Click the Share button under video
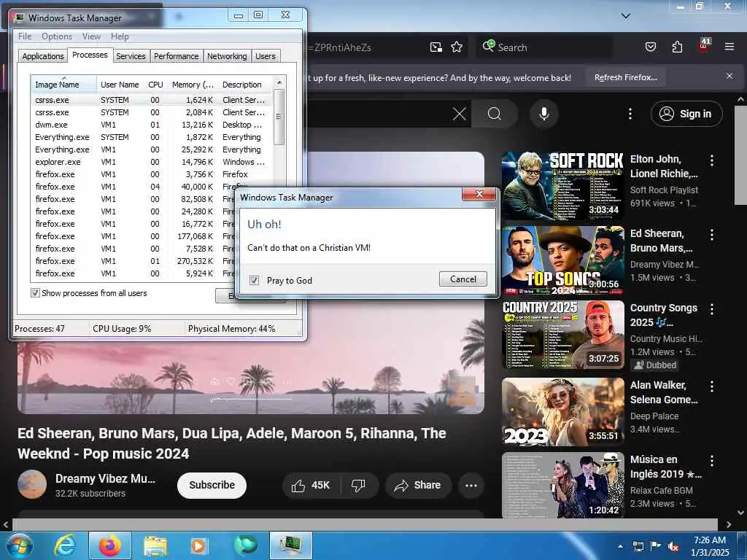The height and width of the screenshot is (560, 747). [418, 485]
